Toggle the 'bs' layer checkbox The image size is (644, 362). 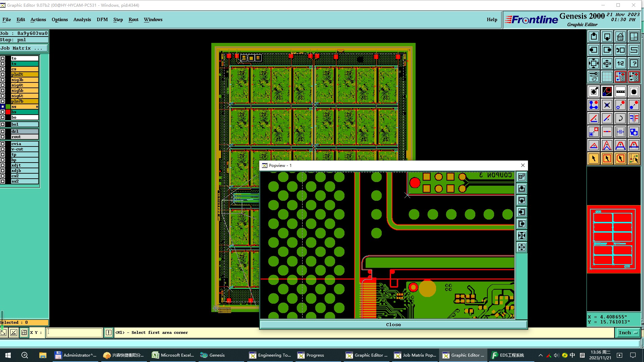tap(3, 112)
